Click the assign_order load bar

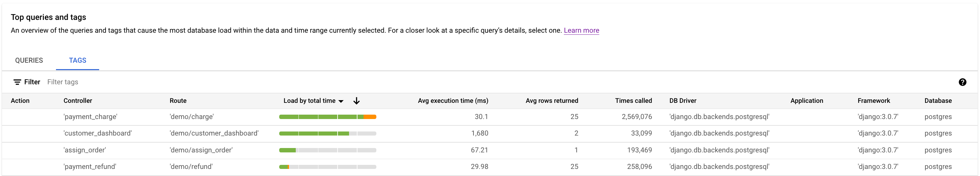tap(327, 150)
